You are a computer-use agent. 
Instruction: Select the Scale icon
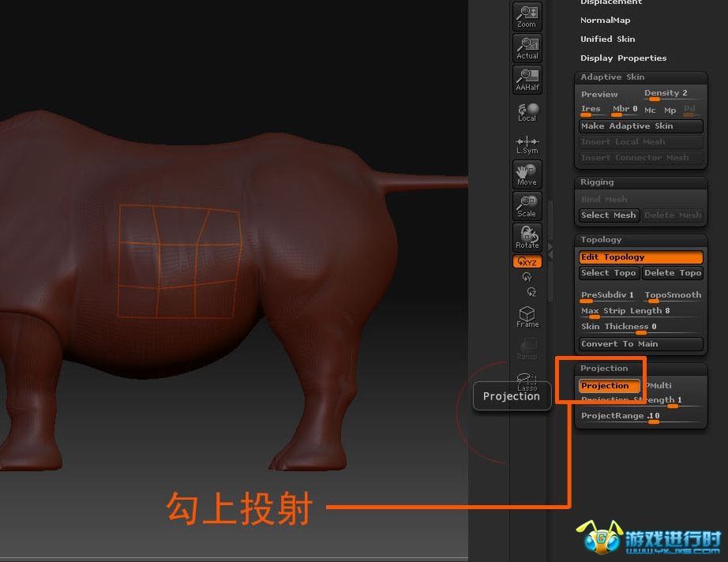(x=527, y=205)
